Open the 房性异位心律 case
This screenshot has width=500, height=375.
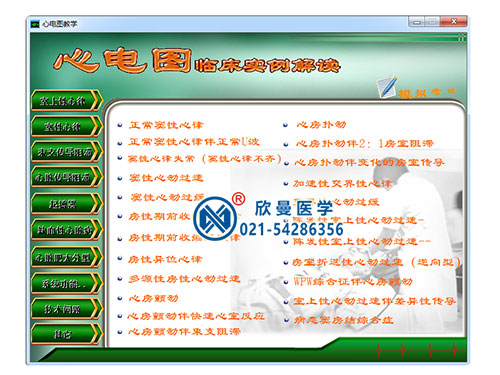tap(165, 259)
